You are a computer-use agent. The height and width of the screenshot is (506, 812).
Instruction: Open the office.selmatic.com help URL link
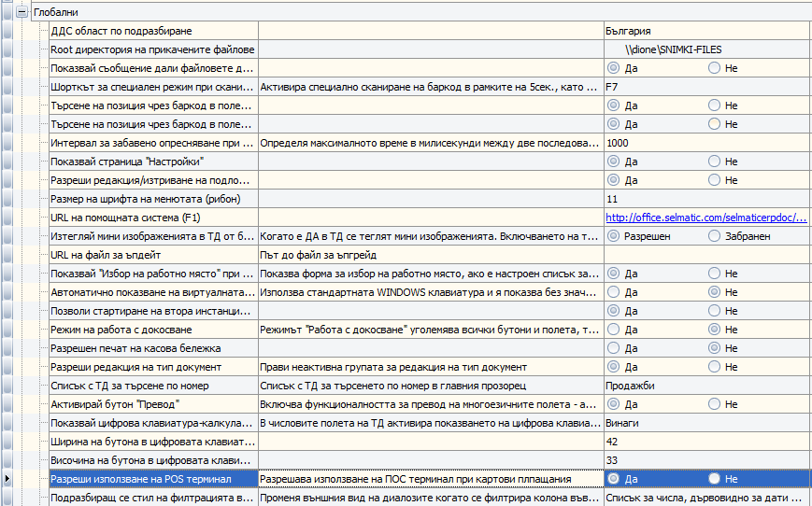pyautogui.click(x=705, y=218)
